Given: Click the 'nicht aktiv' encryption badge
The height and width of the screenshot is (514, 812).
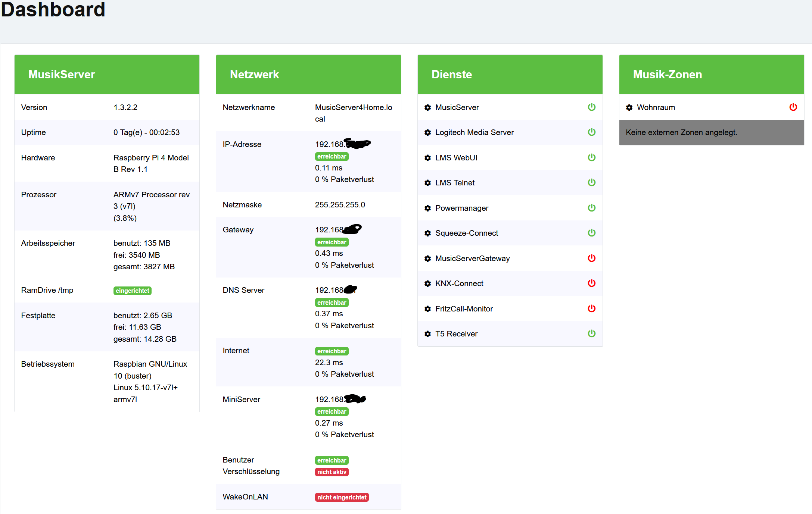Looking at the screenshot, I should [332, 472].
